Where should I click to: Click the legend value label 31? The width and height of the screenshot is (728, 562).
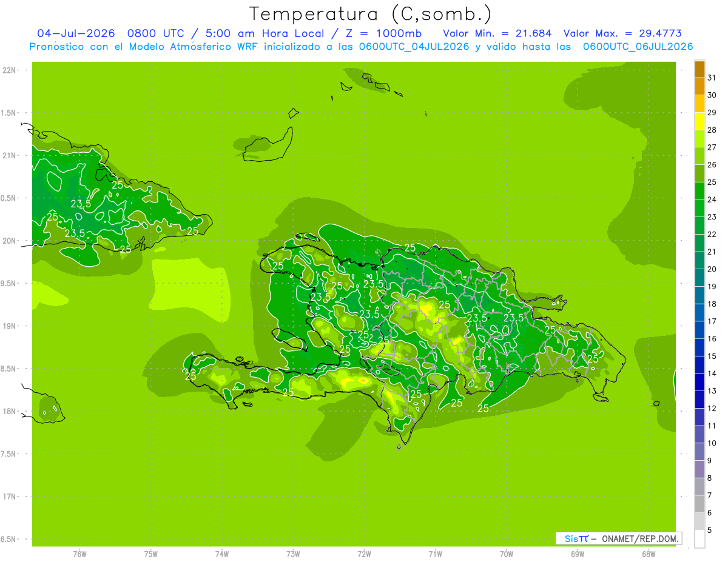tap(712, 78)
